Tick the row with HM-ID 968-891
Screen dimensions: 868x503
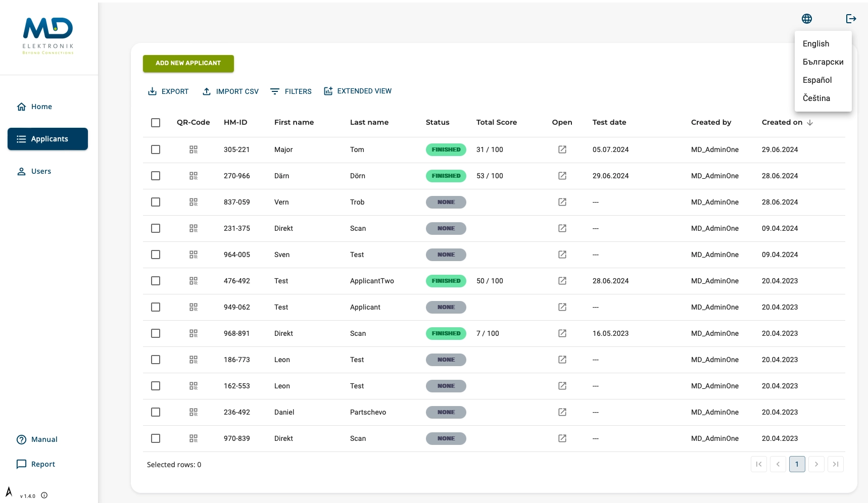(x=156, y=333)
